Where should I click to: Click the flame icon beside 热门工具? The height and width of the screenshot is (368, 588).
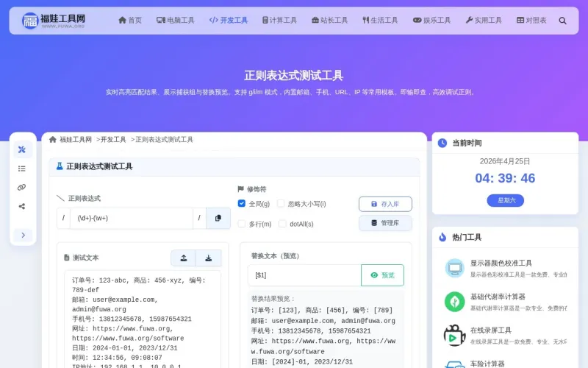tap(442, 237)
